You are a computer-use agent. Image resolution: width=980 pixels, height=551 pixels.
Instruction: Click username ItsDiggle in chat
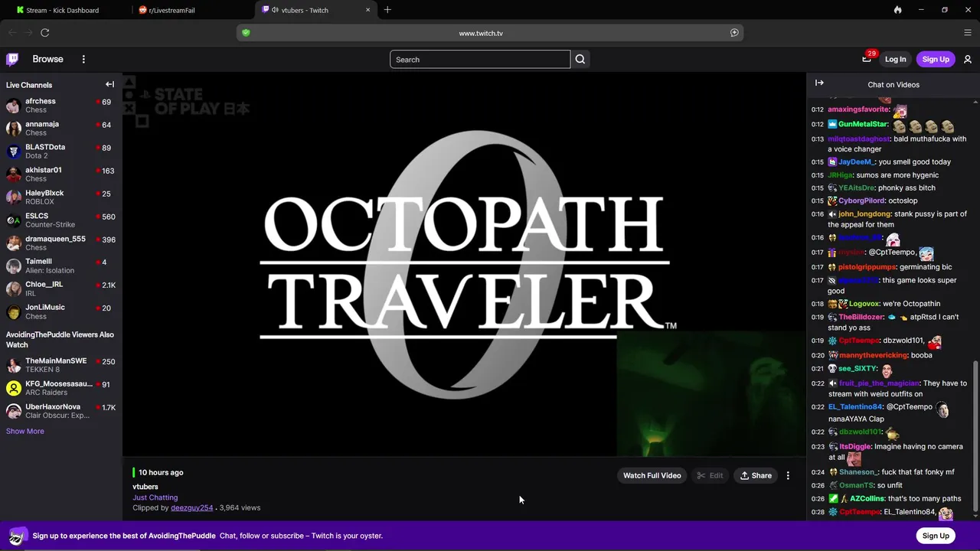pos(854,446)
